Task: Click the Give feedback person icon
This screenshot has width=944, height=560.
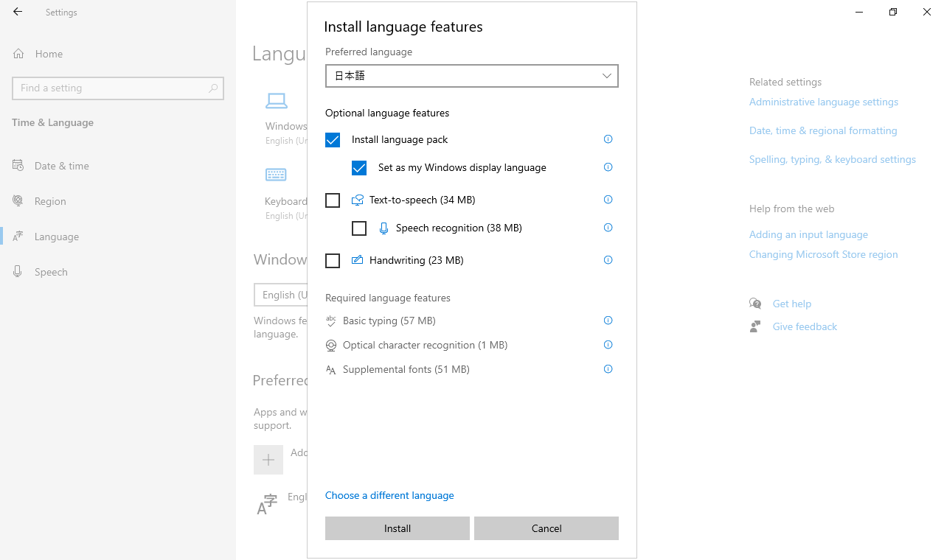Action: [x=755, y=326]
